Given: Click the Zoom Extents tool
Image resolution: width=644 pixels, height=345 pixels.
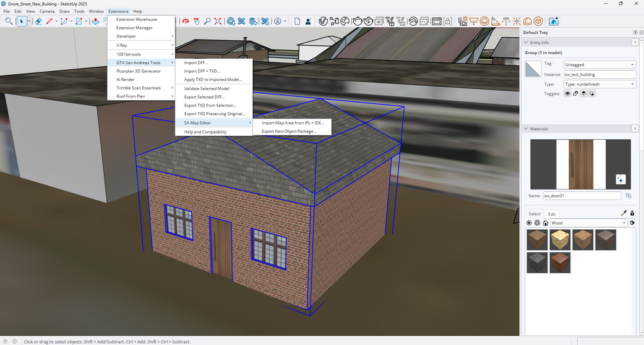Looking at the screenshot, I should [218, 21].
